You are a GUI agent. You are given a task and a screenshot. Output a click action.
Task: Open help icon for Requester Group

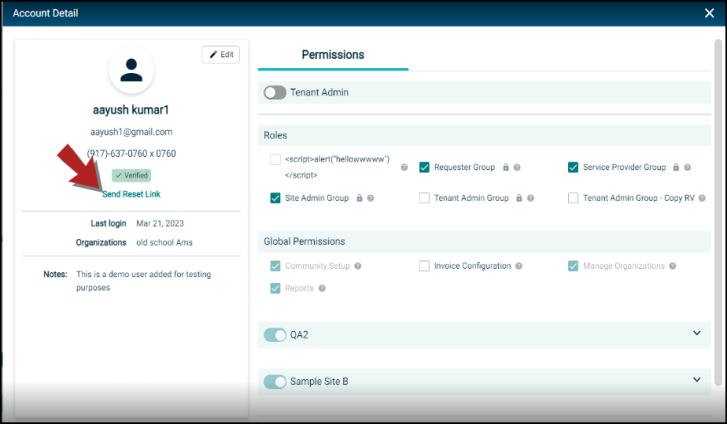pyautogui.click(x=517, y=167)
